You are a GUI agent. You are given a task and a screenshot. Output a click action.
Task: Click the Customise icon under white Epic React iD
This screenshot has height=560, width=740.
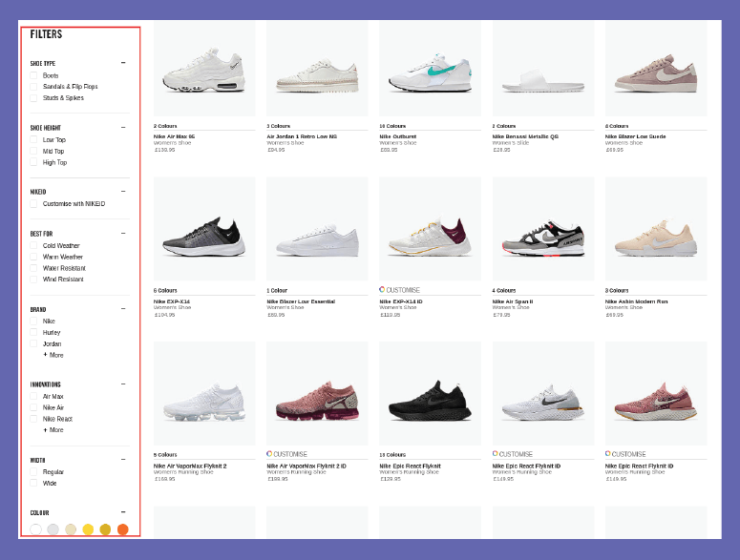tap(495, 453)
